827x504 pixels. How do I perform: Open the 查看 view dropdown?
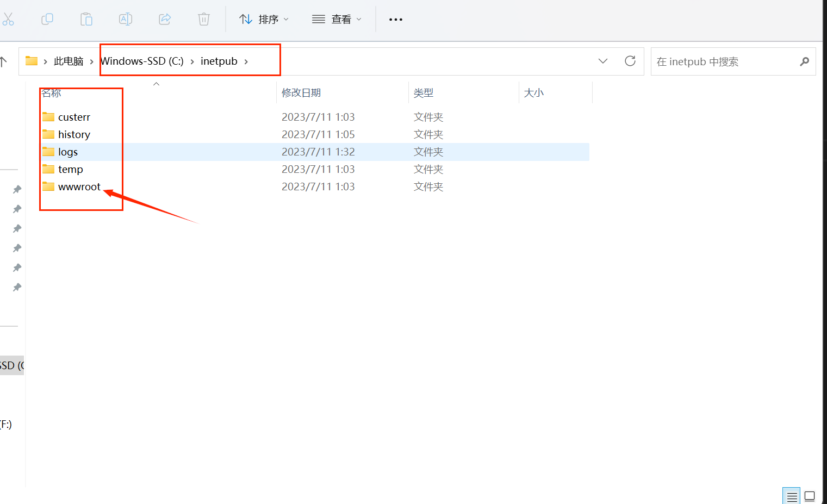(x=337, y=19)
